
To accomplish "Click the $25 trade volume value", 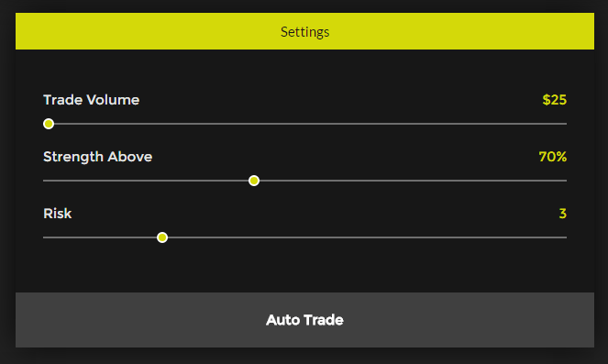I will [555, 100].
